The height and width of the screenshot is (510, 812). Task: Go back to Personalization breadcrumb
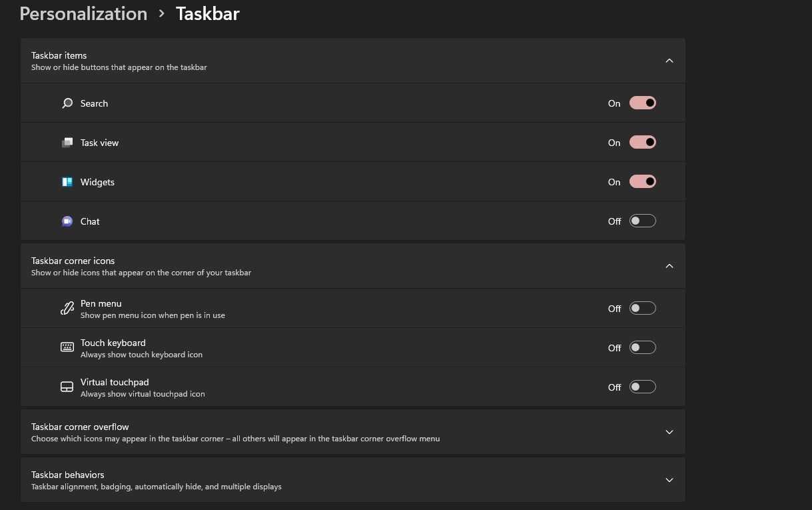(x=83, y=14)
